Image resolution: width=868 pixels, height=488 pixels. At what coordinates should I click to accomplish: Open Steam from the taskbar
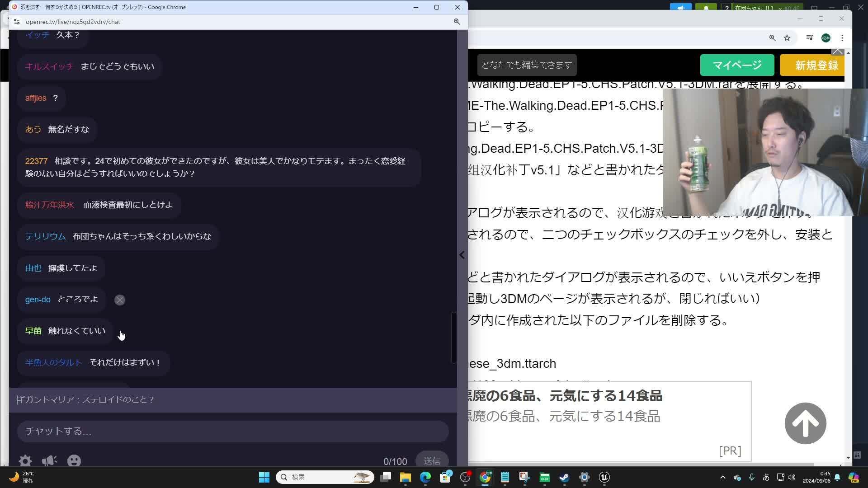[564, 477]
